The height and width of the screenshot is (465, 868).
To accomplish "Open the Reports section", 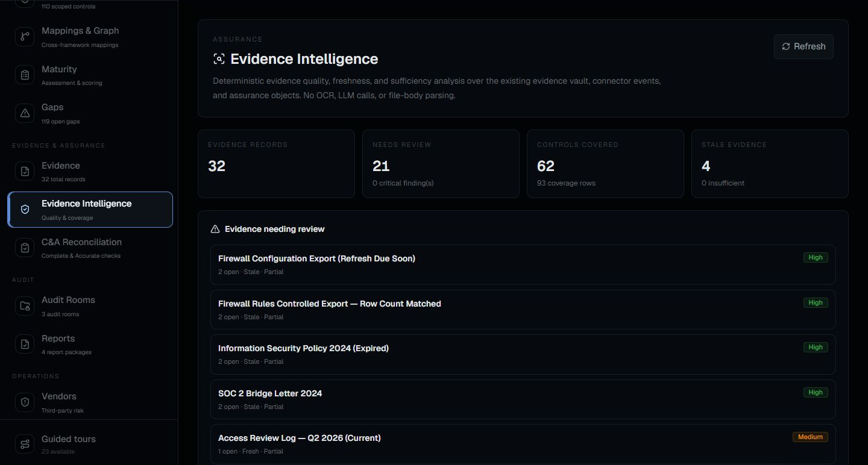I will click(x=90, y=345).
